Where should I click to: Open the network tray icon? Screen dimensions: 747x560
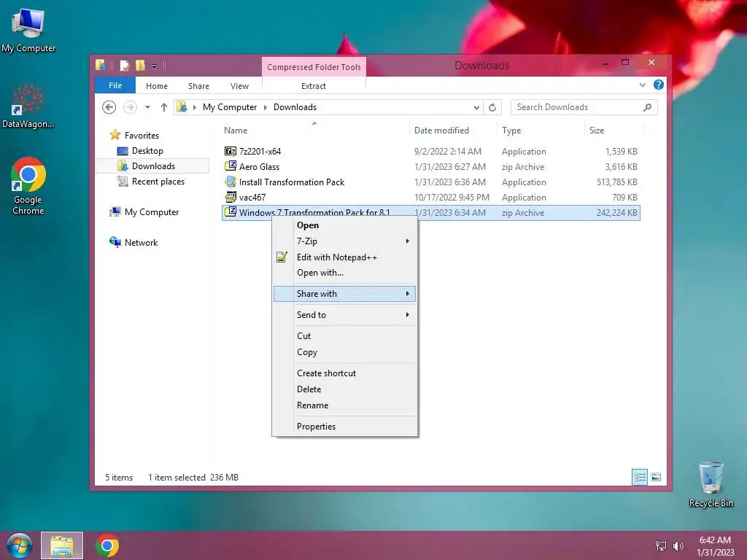tap(661, 545)
